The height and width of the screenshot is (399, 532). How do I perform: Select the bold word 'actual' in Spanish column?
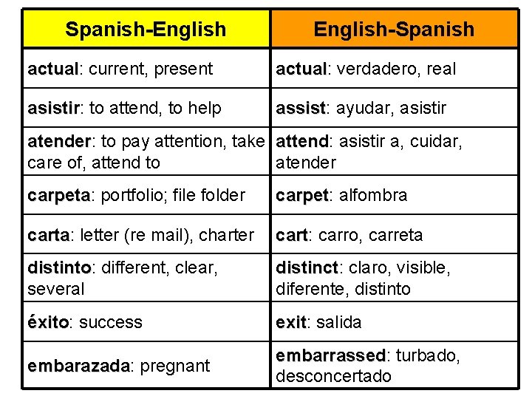[52, 69]
